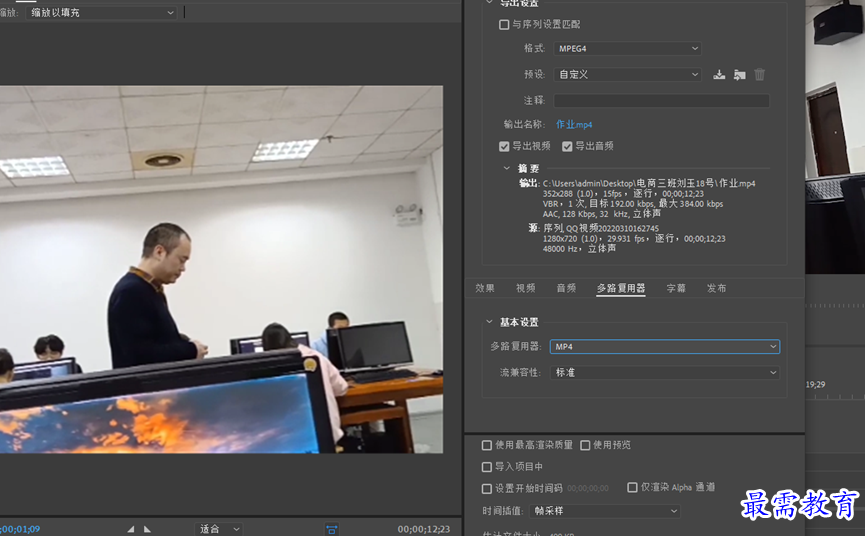Click the current timecode 00;00;01;09
This screenshot has height=536, width=865.
click(20, 529)
